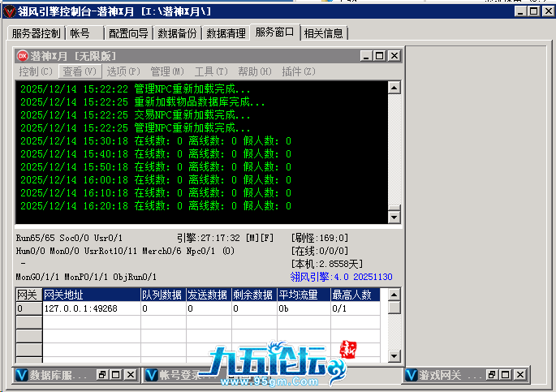
Task: Close the 游戏网关 minimized window
Action: tap(520, 375)
